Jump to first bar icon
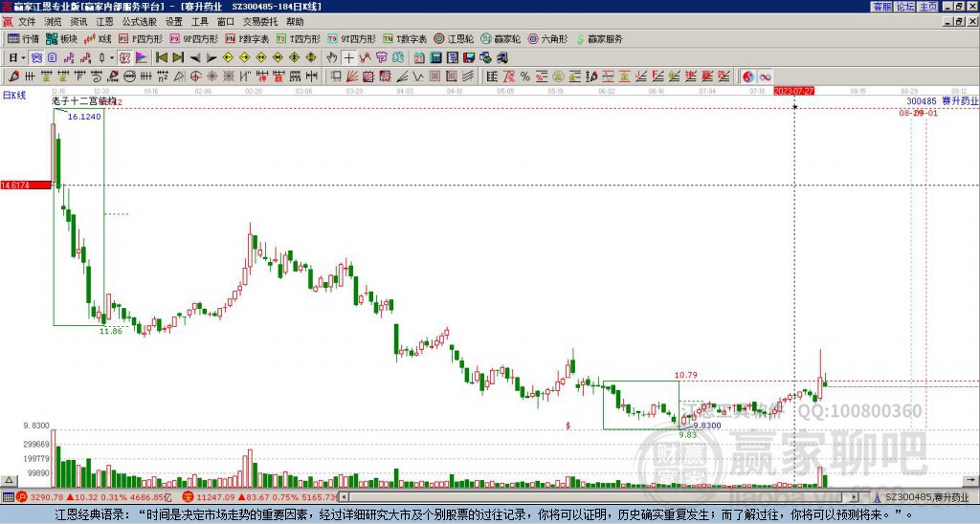Image resolution: width=980 pixels, height=524 pixels. (x=161, y=58)
